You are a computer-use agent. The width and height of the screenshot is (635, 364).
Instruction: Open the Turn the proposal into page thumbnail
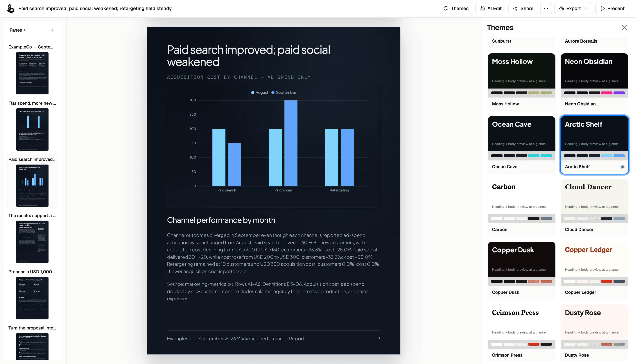(x=32, y=347)
